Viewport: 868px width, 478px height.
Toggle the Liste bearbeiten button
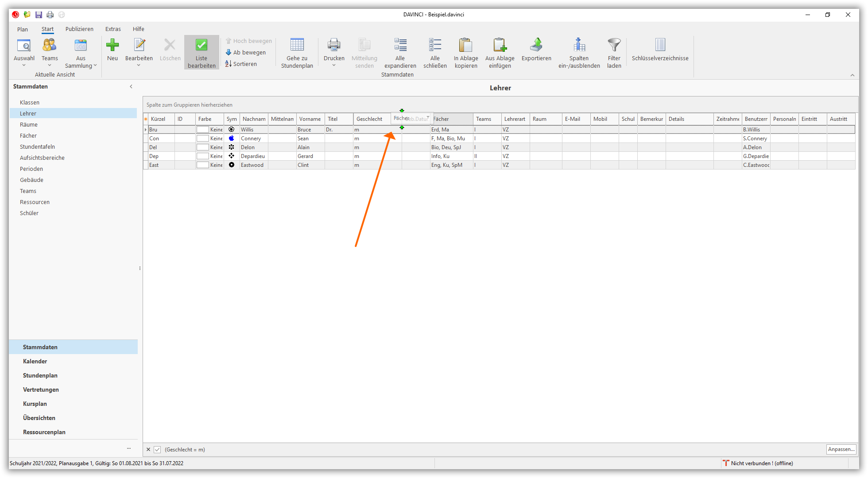tap(201, 52)
